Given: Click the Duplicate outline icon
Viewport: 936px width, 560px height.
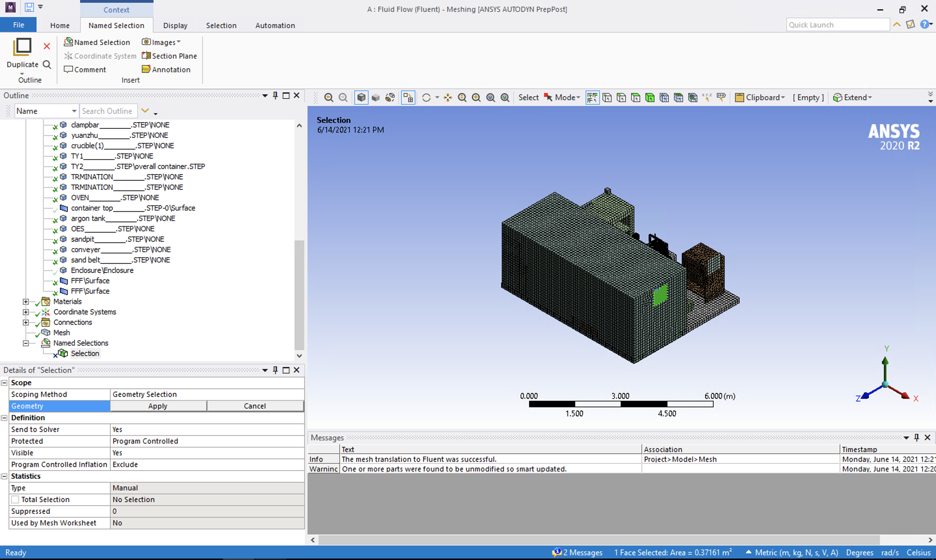Looking at the screenshot, I should point(22,47).
